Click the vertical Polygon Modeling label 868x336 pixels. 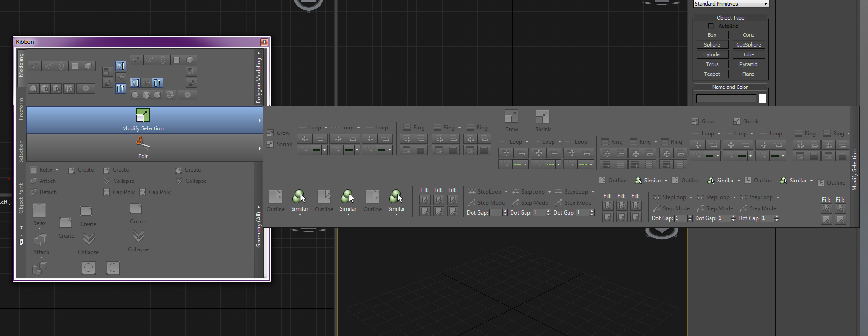pos(259,80)
